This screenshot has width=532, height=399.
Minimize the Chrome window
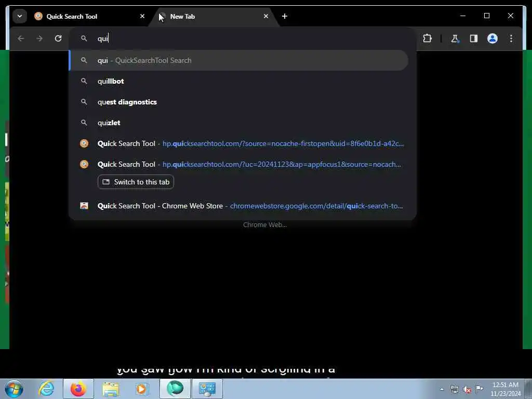[x=463, y=16]
